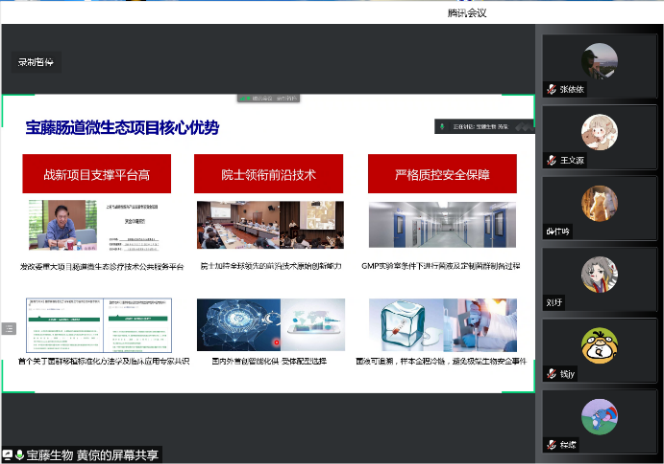Click the muted mic icon beside 钱jy
Viewport: 664px width, 464px height.
(x=551, y=374)
